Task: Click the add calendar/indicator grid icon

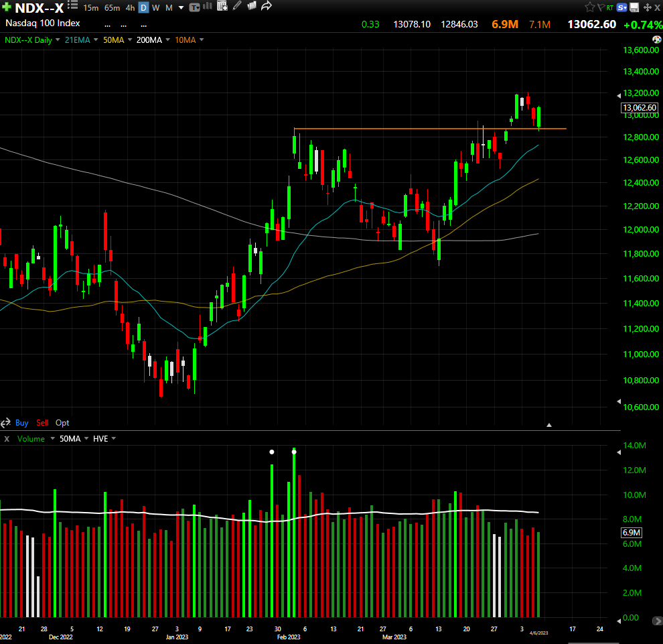Action: pyautogui.click(x=222, y=6)
